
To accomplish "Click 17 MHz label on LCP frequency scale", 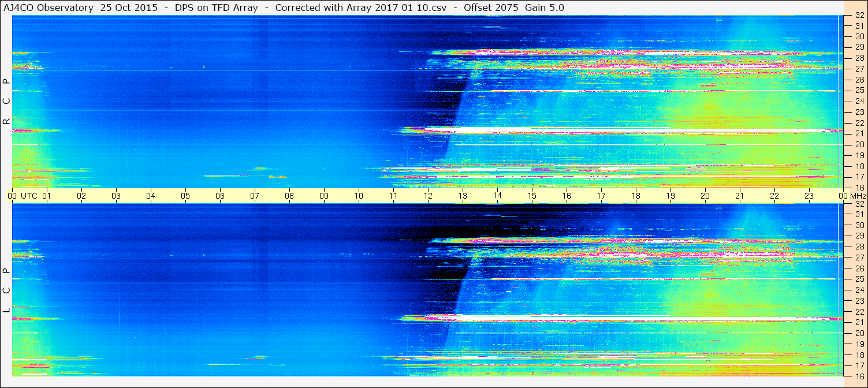I will (859, 365).
